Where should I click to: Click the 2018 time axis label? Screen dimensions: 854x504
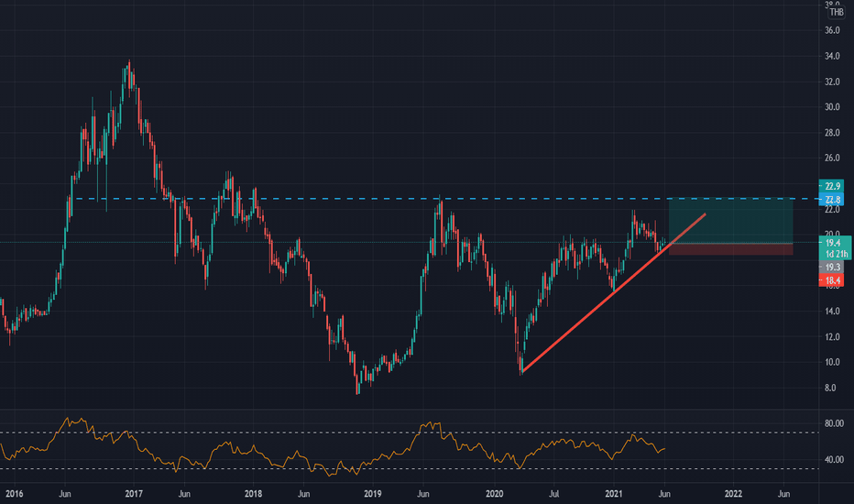coord(253,494)
